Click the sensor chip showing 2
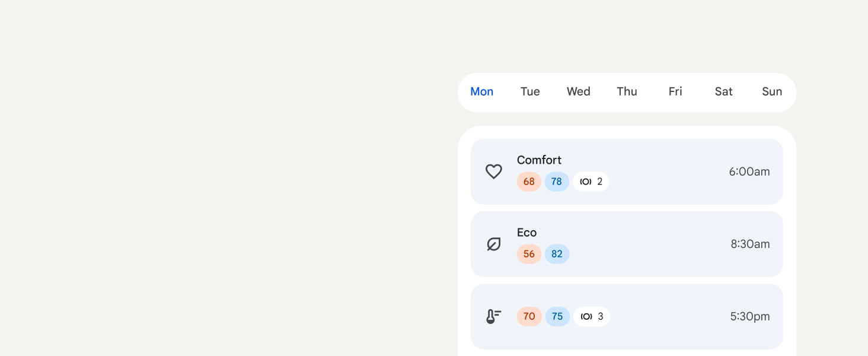 [591, 182]
